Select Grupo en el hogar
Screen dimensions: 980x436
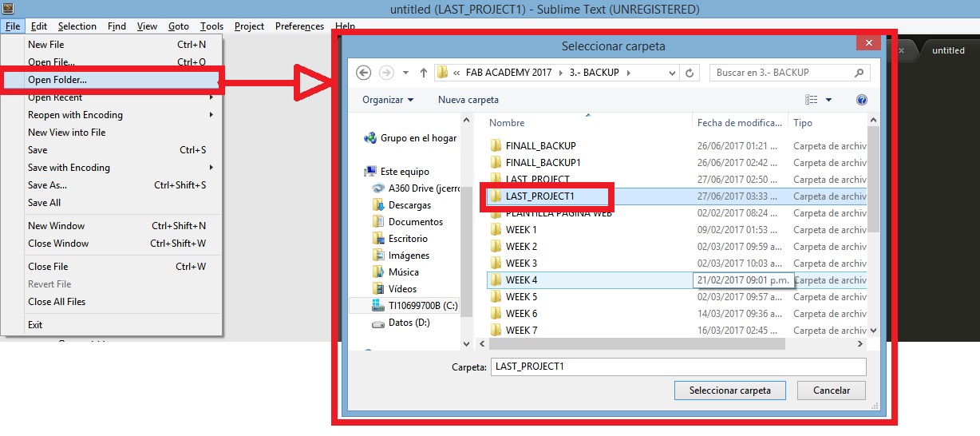(x=410, y=138)
